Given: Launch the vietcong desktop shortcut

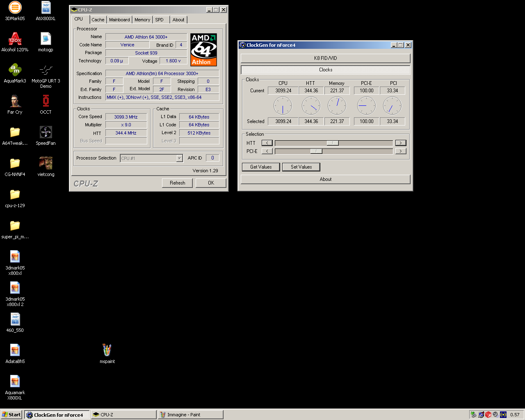Looking at the screenshot, I should [x=46, y=167].
